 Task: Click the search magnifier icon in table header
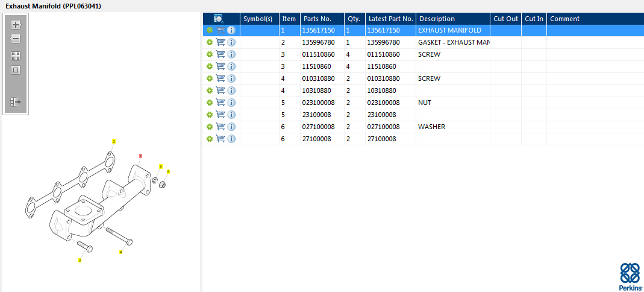point(219,19)
